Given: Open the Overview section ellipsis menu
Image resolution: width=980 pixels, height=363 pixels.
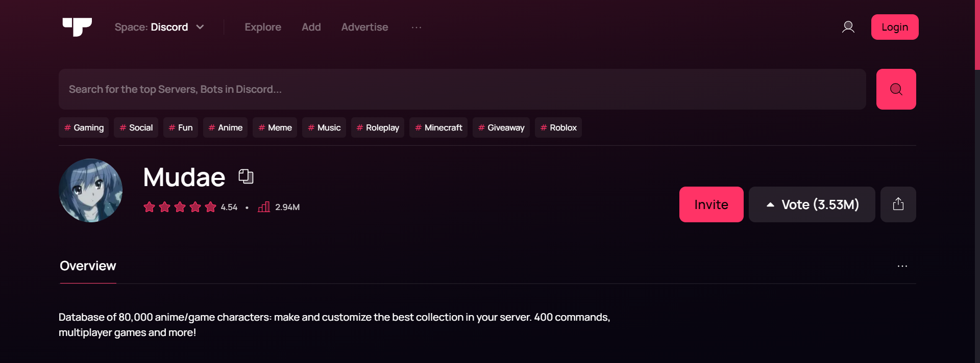Looking at the screenshot, I should point(902,266).
